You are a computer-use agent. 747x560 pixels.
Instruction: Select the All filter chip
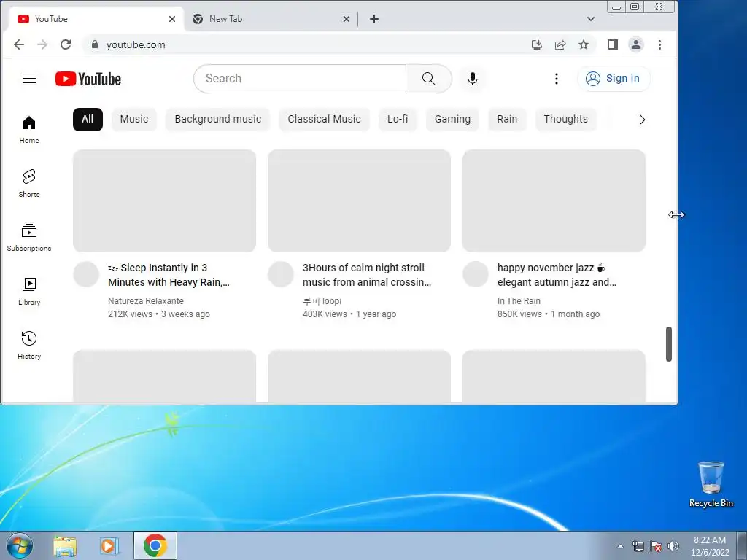88,119
